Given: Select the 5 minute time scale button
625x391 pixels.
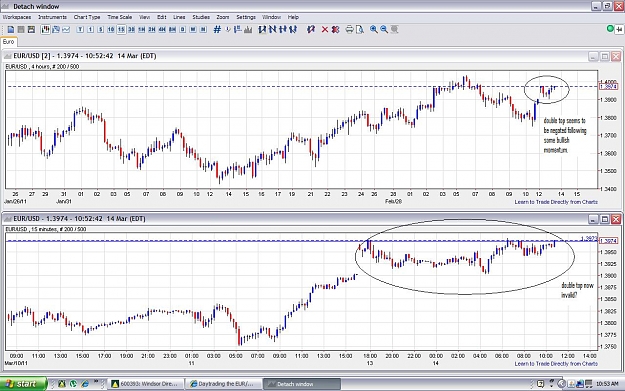Looking at the screenshot, I should [x=101, y=29].
